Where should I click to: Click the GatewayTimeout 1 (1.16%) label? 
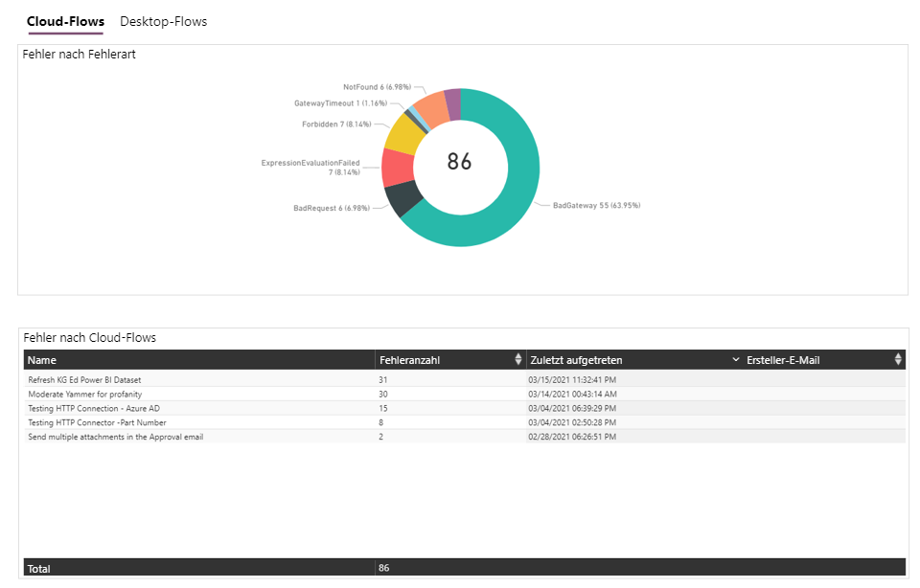(x=339, y=102)
